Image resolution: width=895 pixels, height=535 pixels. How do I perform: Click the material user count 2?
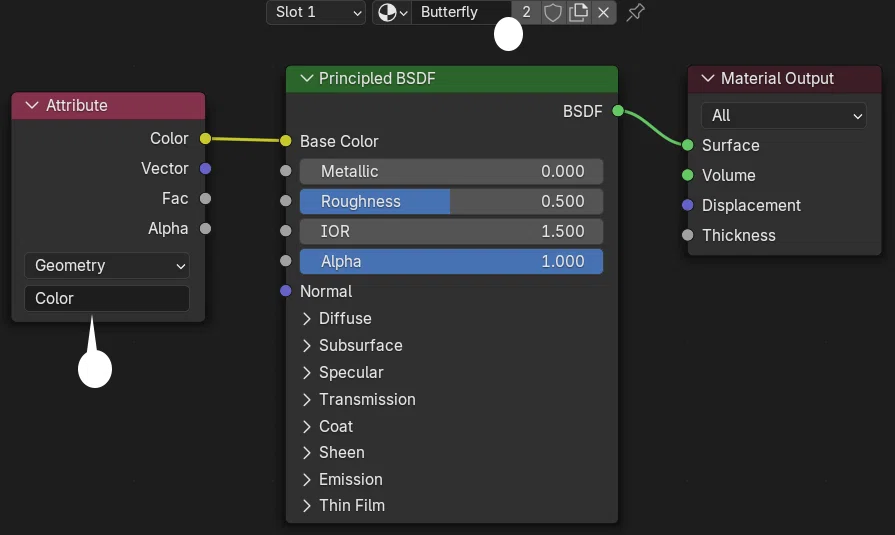pos(526,12)
